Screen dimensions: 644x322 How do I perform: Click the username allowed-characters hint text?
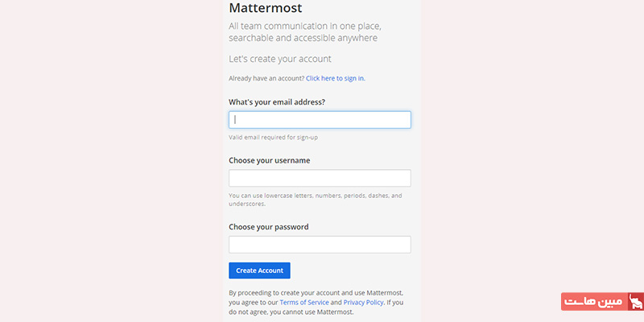(x=314, y=196)
